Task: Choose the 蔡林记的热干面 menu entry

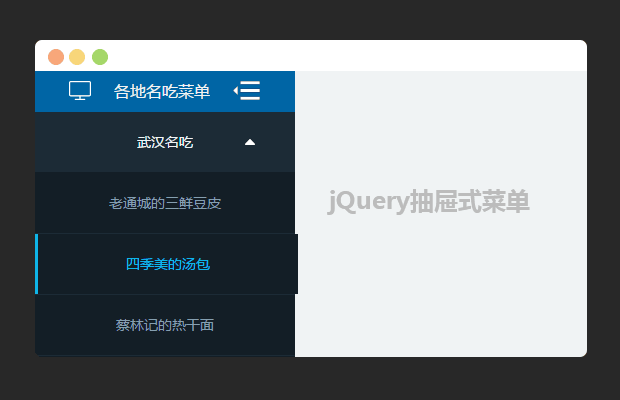Action: (x=165, y=325)
